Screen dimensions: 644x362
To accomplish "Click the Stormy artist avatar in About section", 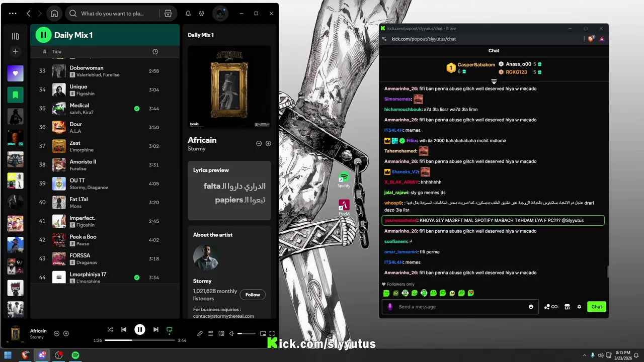I will (206, 257).
